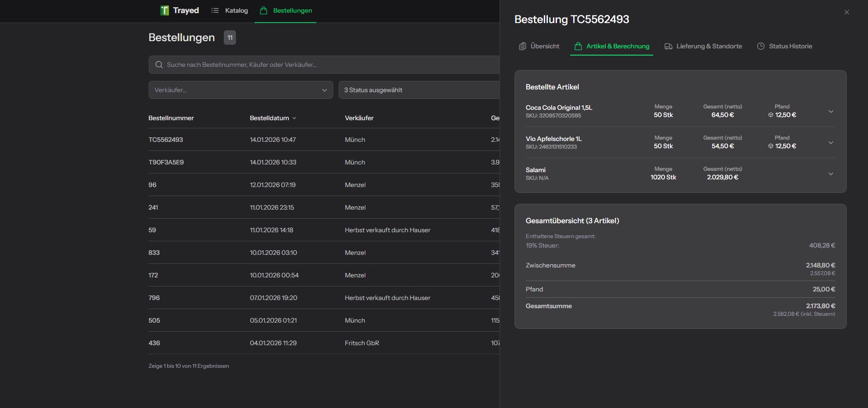Click the magnifier icon in the search bar
Screen dimensions: 868x408
coord(159,65)
